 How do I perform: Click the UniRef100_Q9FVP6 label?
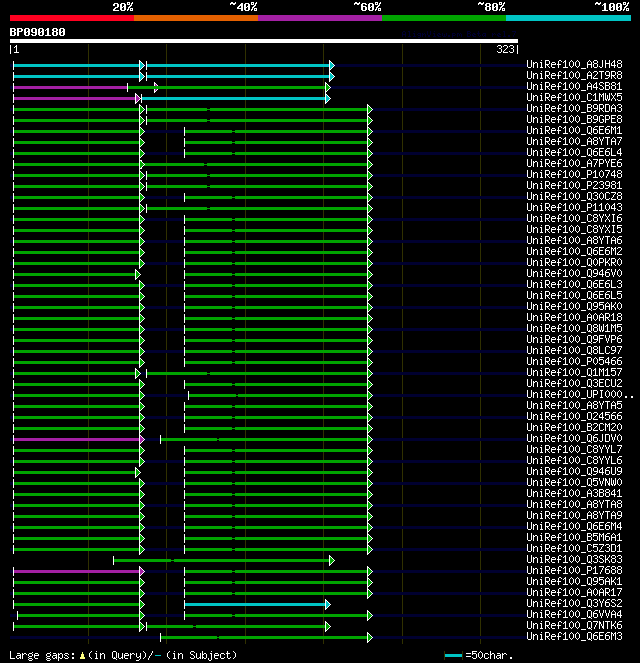pos(574,339)
